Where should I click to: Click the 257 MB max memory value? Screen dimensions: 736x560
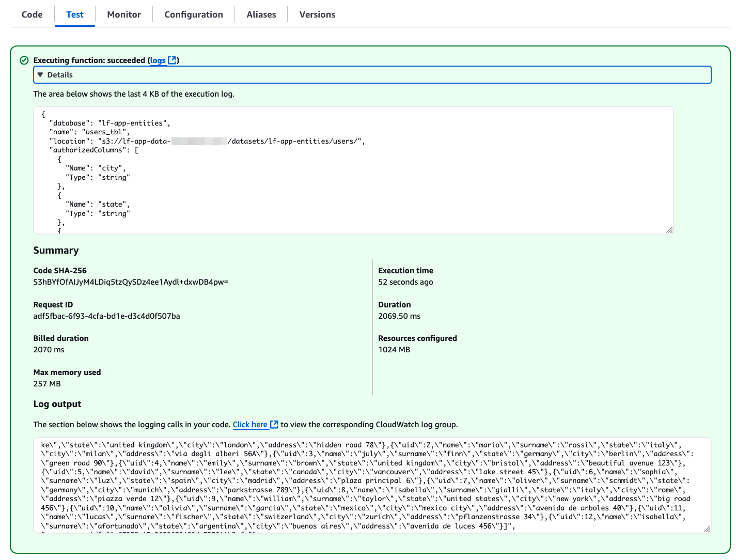[47, 384]
